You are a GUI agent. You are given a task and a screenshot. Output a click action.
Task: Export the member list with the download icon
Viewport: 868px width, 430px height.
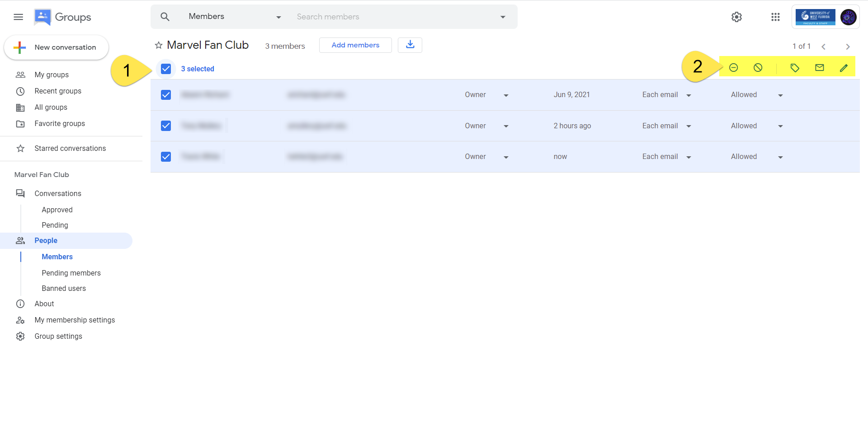tap(410, 45)
